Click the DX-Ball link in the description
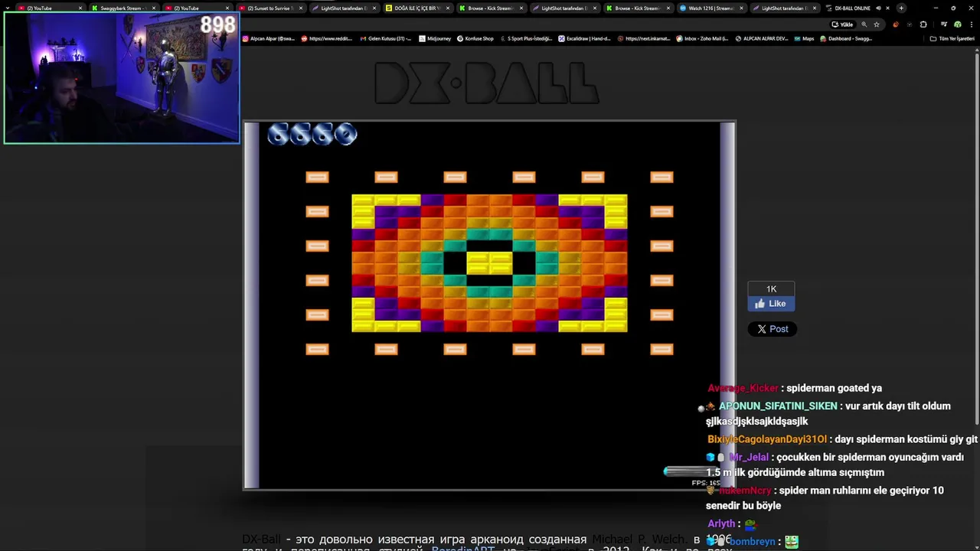 [261, 540]
